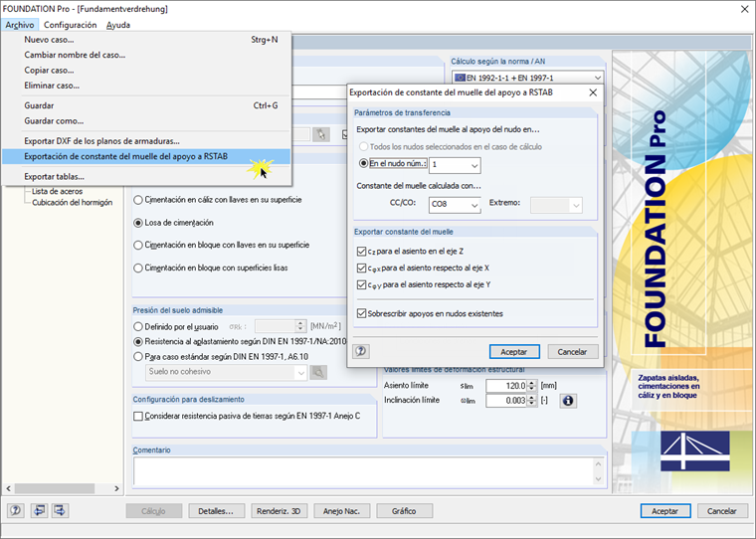Click the help icon in bottom toolbar

16,510
